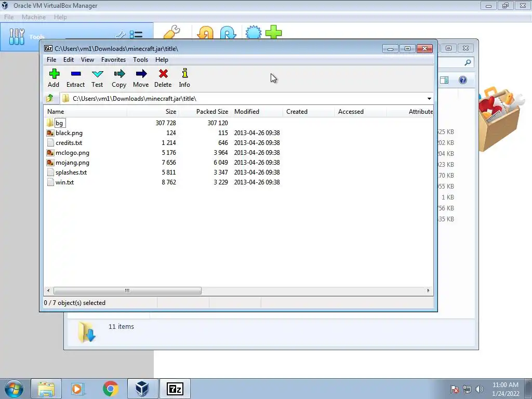Viewport: 532px width, 399px height.
Task: Click VirtualBox Tools list menu icon
Action: [136, 35]
